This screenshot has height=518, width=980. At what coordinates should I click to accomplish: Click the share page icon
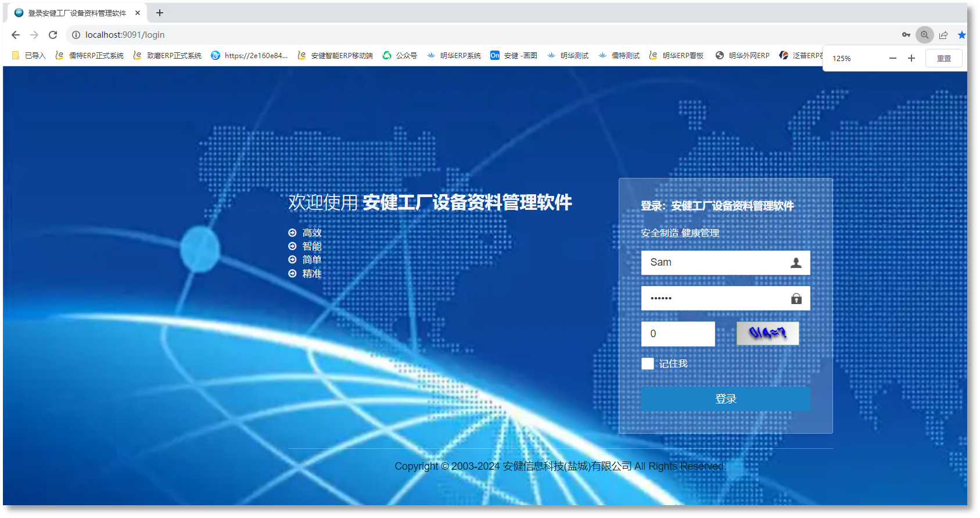point(943,35)
